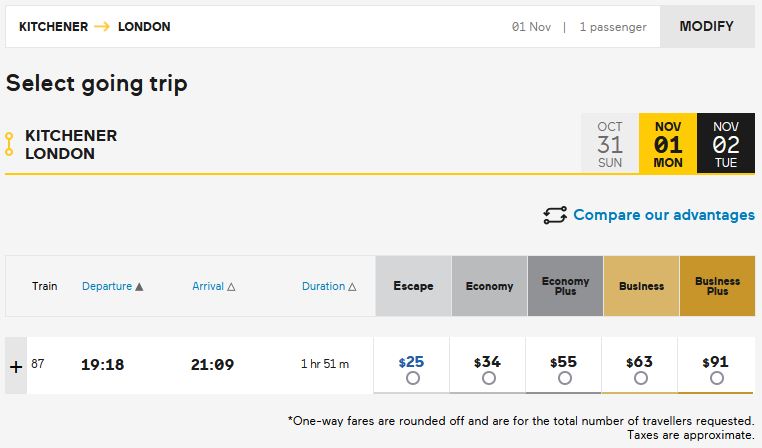Sort trains by Duration
This screenshot has width=762, height=448.
329,286
